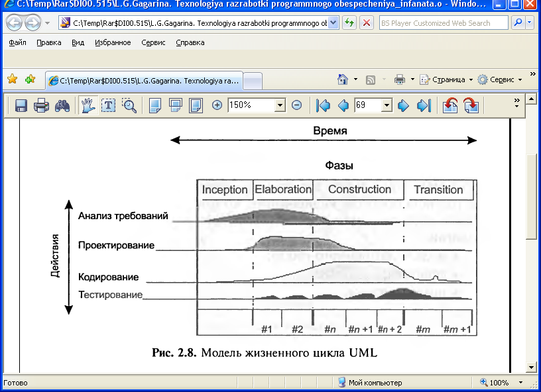Image resolution: width=541 pixels, height=392 pixels.
Task: Click the page number field 69
Action: click(x=368, y=105)
